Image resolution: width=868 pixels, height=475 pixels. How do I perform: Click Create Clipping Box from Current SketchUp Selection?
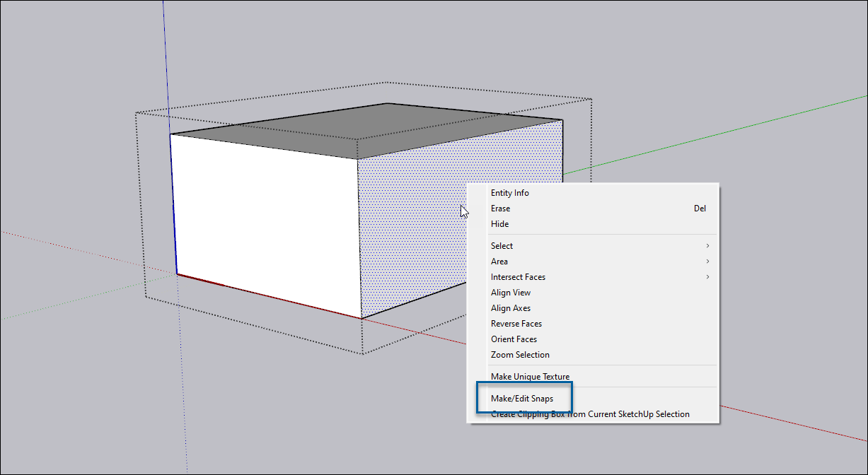click(x=593, y=414)
